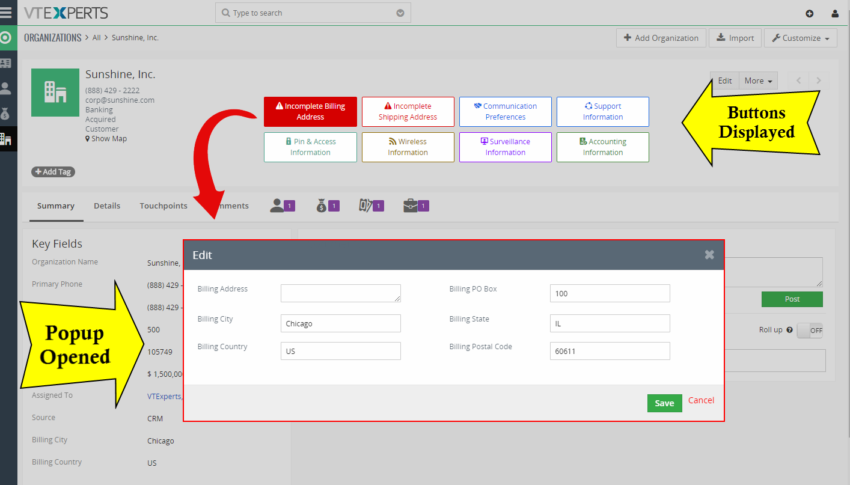Click the Import button
This screenshot has width=850, height=485.
point(735,38)
